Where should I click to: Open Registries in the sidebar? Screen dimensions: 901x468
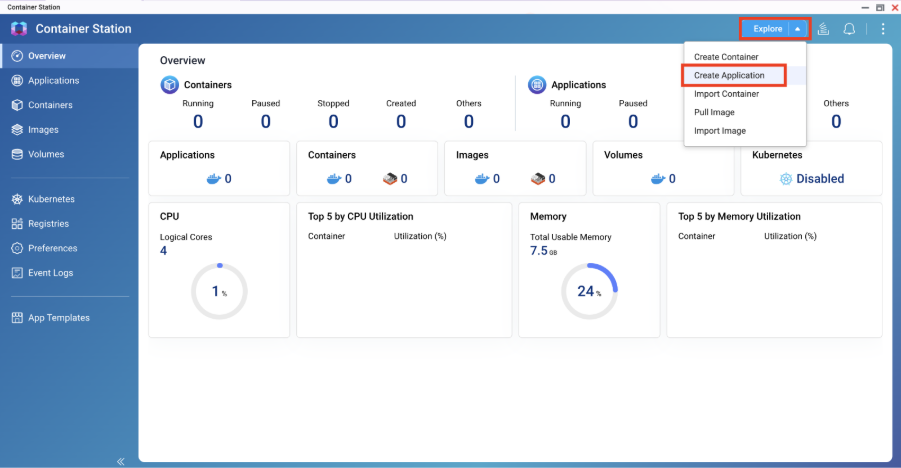point(70,224)
